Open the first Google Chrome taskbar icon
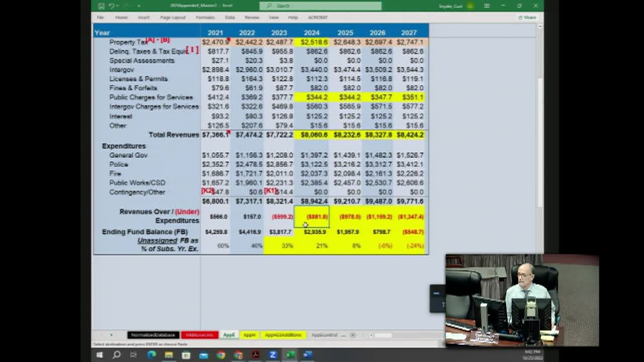The height and width of the screenshot is (362, 644). pos(221,355)
